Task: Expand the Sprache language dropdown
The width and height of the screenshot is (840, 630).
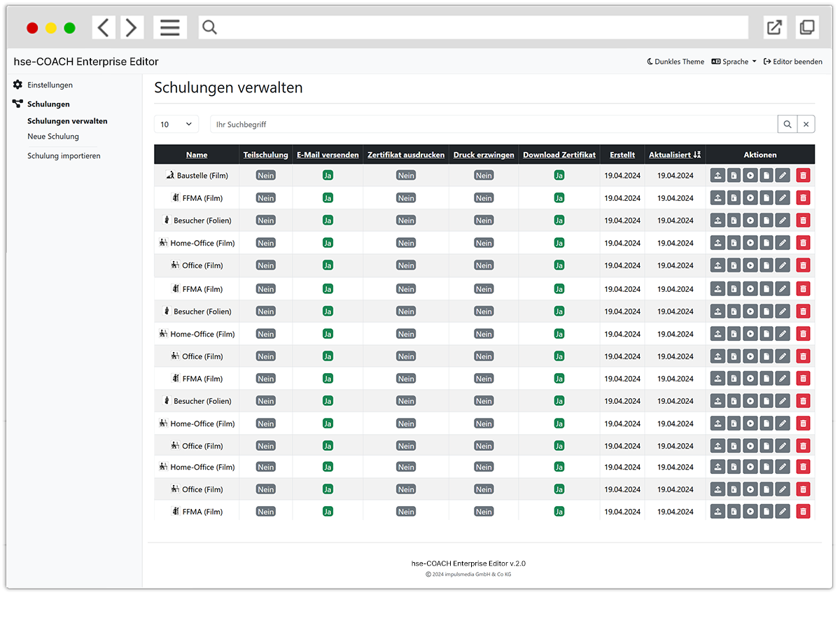Action: [734, 62]
